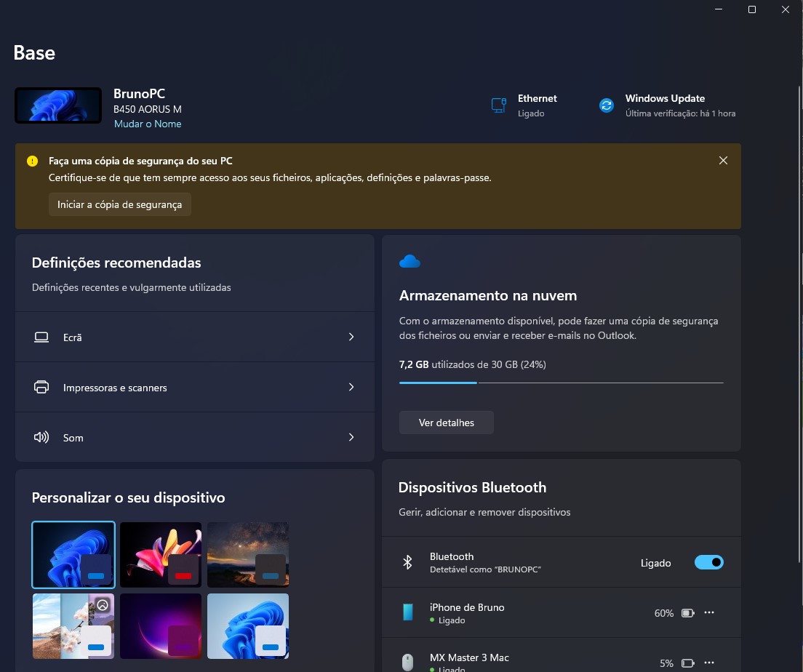The image size is (803, 672).
Task: Click the Mudar o Nome link
Action: pos(148,124)
